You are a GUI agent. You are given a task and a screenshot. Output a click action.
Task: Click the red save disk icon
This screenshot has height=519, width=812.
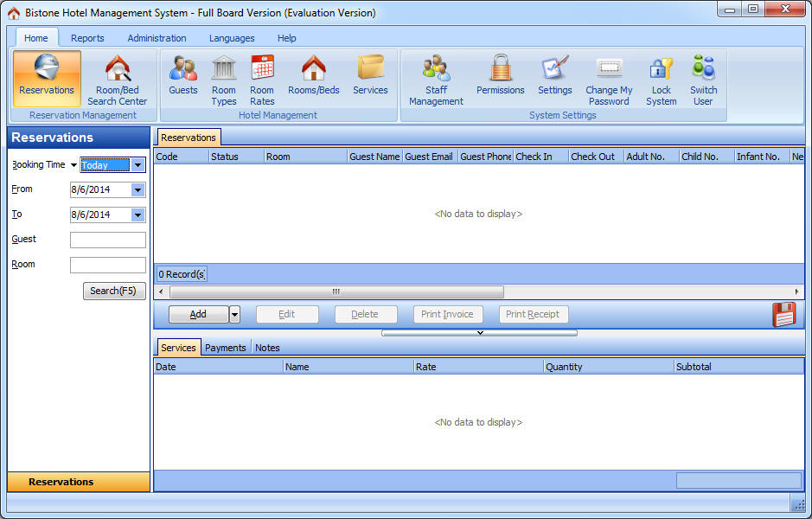[783, 315]
